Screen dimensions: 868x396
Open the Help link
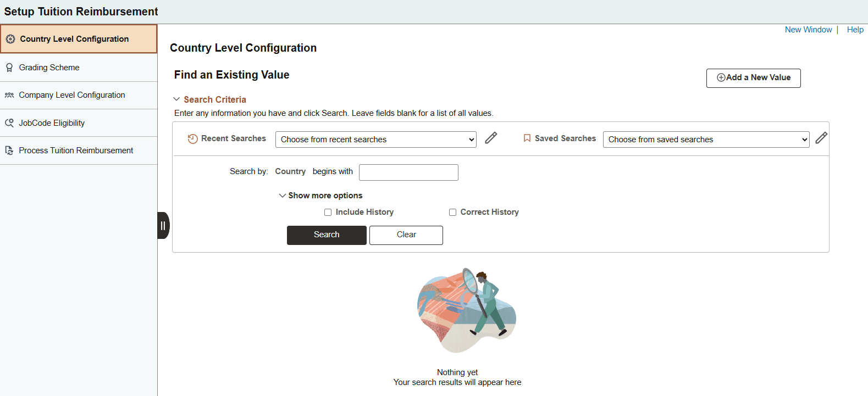(x=855, y=30)
